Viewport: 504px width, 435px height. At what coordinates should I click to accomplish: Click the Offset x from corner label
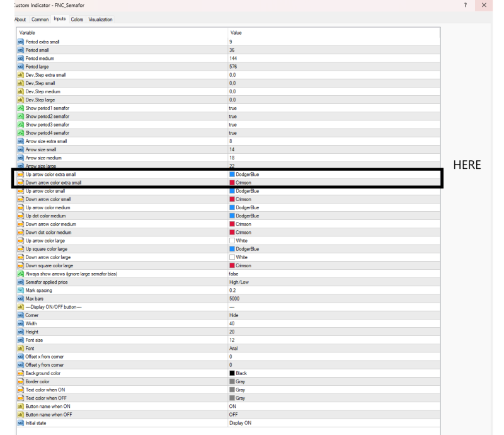coord(45,356)
